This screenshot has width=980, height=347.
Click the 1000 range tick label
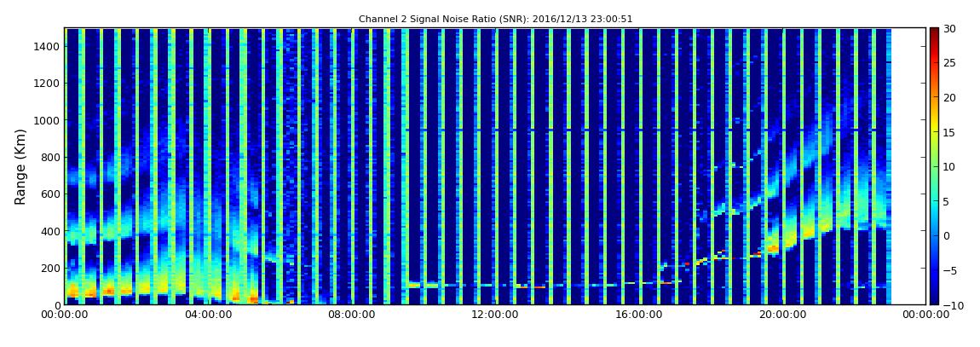coord(48,120)
